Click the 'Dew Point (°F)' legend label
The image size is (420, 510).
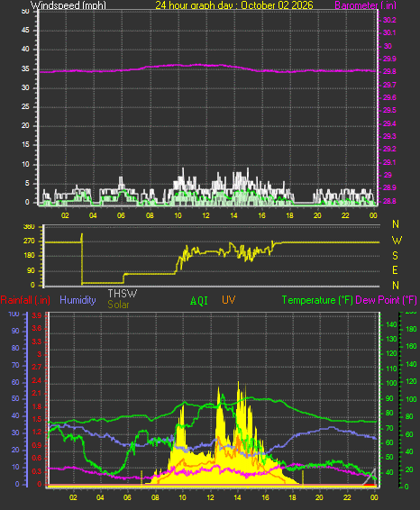point(386,300)
